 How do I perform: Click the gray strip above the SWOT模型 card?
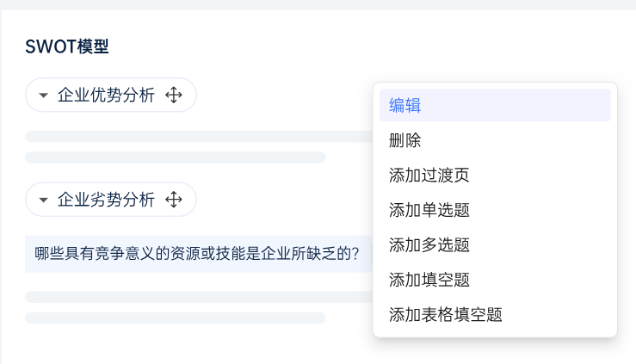(x=318, y=4)
